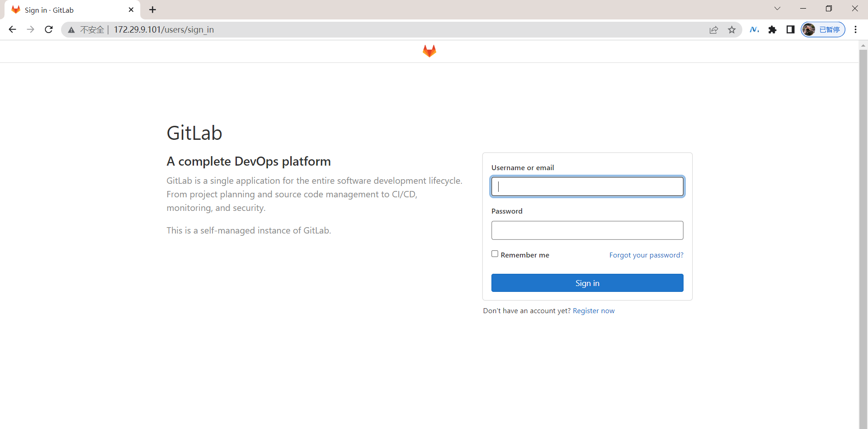Focus the Username or email field
The width and height of the screenshot is (868, 429).
(587, 186)
